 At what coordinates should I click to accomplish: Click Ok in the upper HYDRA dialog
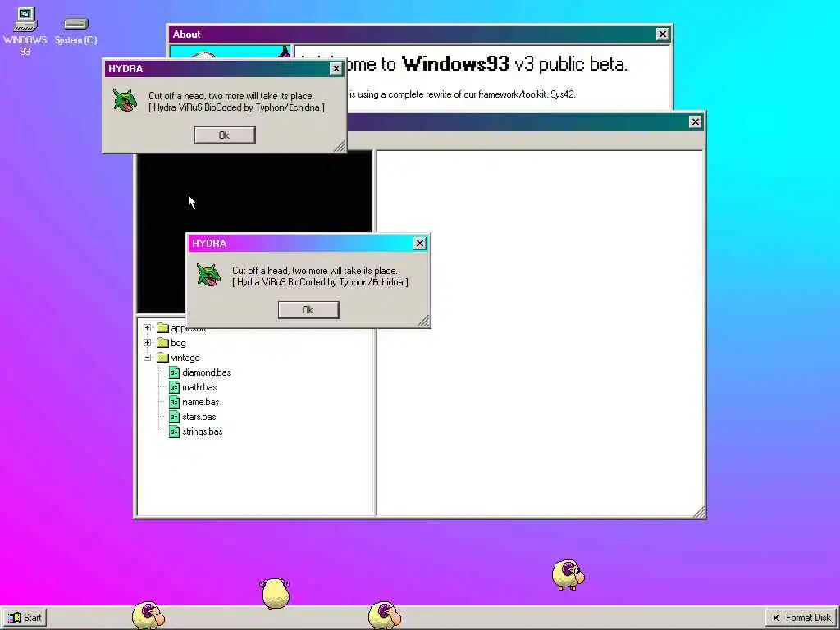coord(225,135)
